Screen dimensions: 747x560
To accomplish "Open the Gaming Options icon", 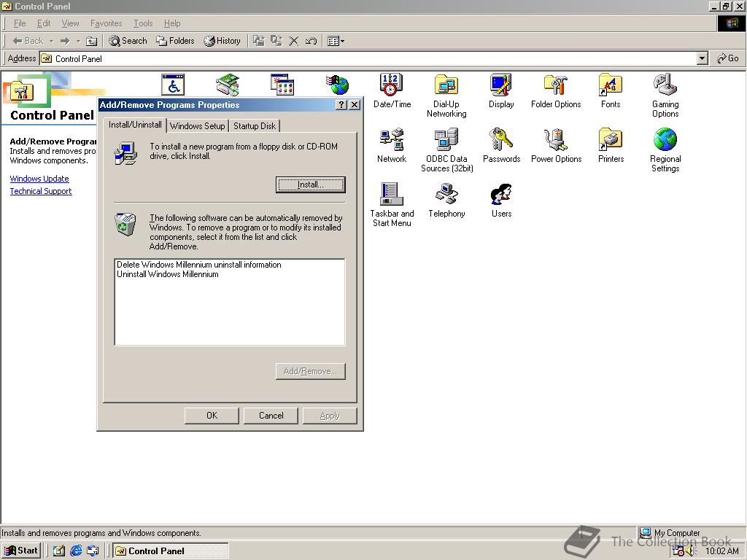I will click(665, 96).
